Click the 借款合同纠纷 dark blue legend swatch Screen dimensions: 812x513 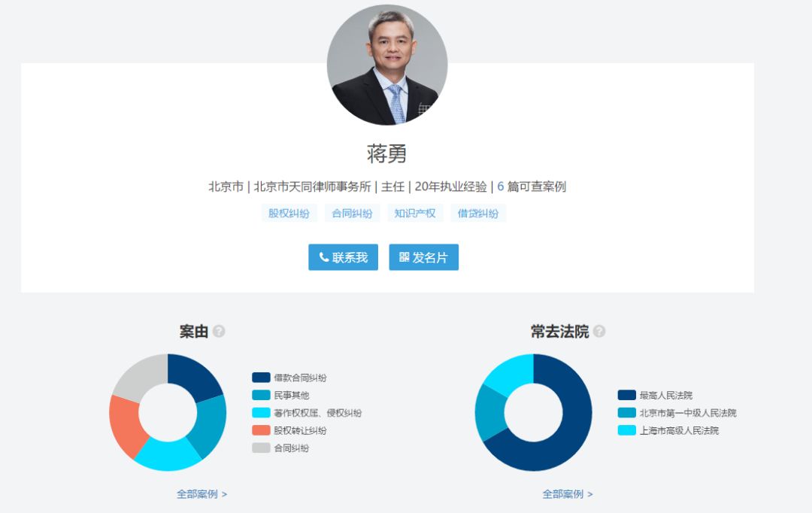261,378
